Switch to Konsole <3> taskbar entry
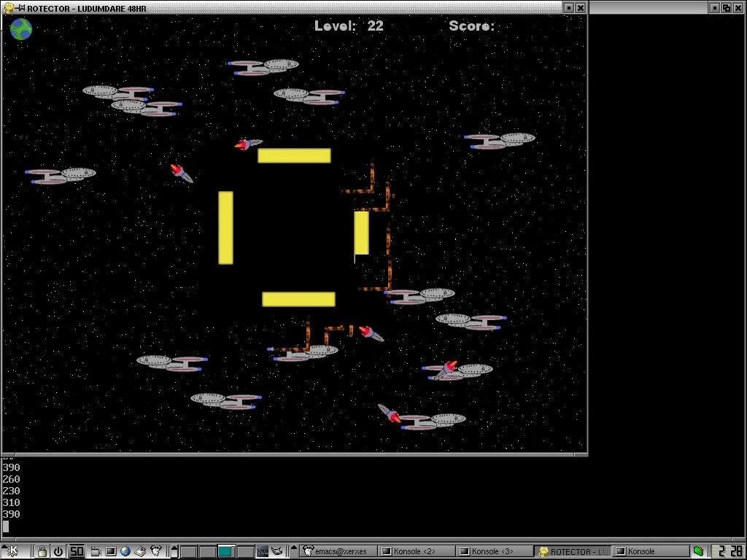This screenshot has width=747, height=560. tap(494, 551)
